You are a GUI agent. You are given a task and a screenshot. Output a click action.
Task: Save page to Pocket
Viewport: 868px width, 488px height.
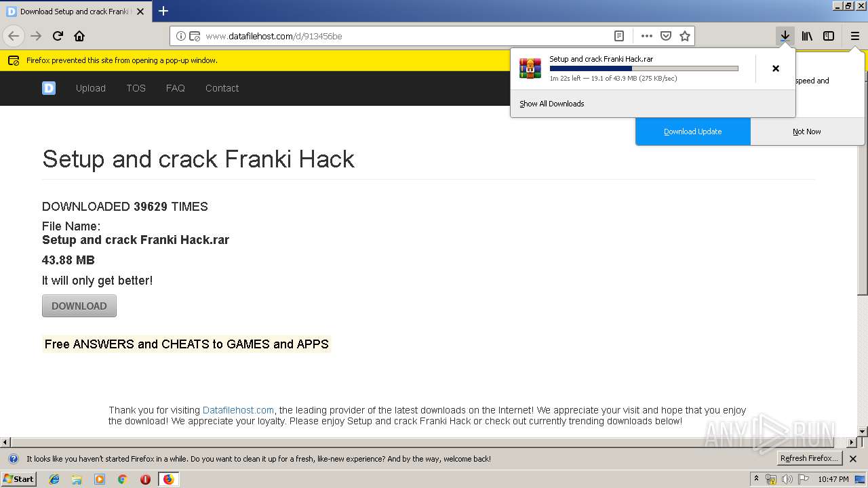click(x=666, y=36)
